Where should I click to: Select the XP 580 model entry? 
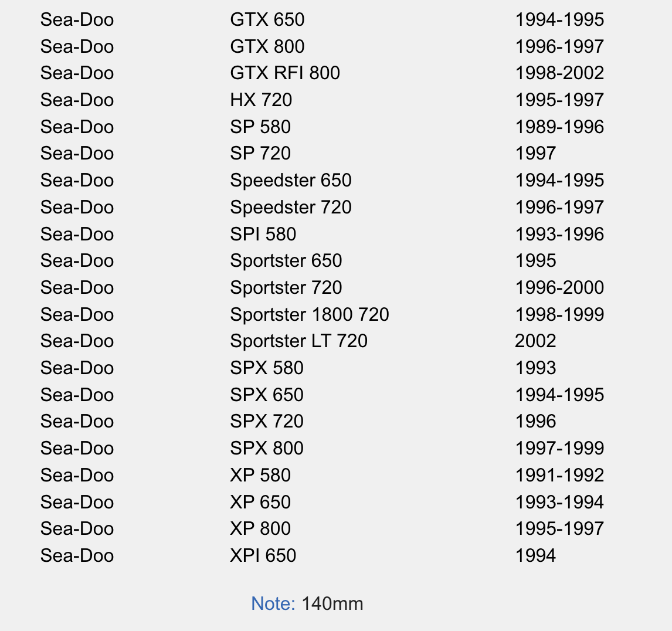(x=260, y=476)
